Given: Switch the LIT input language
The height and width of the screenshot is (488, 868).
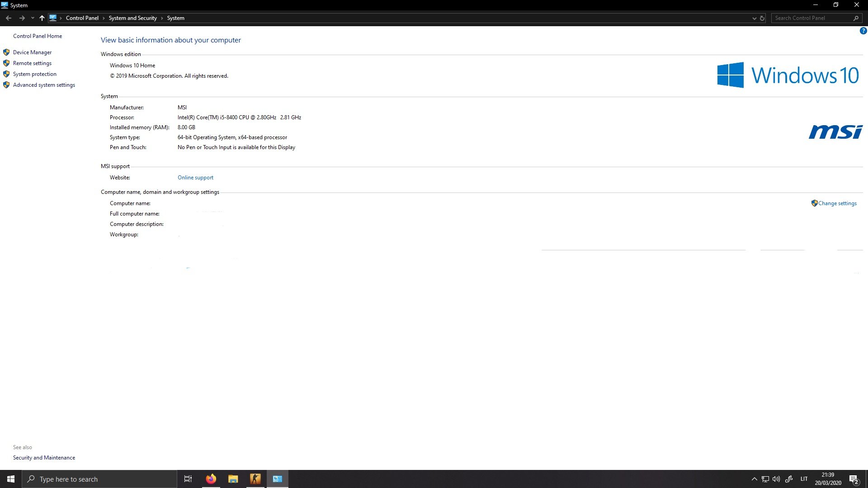Looking at the screenshot, I should click(x=804, y=479).
